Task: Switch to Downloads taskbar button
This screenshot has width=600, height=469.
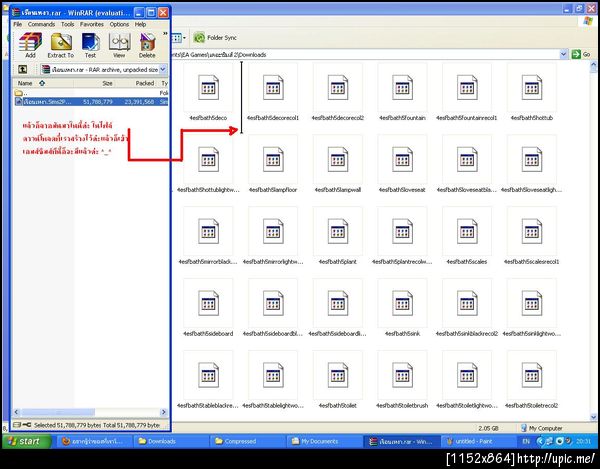Action: pyautogui.click(x=171, y=441)
